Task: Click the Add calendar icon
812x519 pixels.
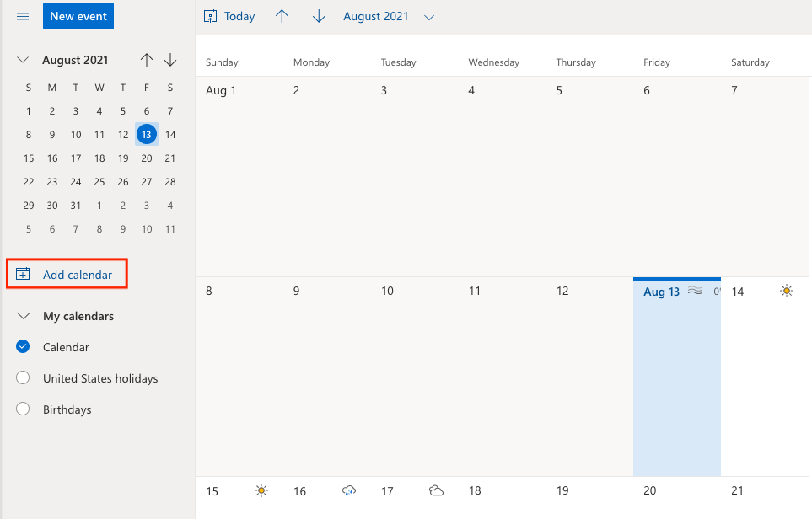Action: (23, 274)
